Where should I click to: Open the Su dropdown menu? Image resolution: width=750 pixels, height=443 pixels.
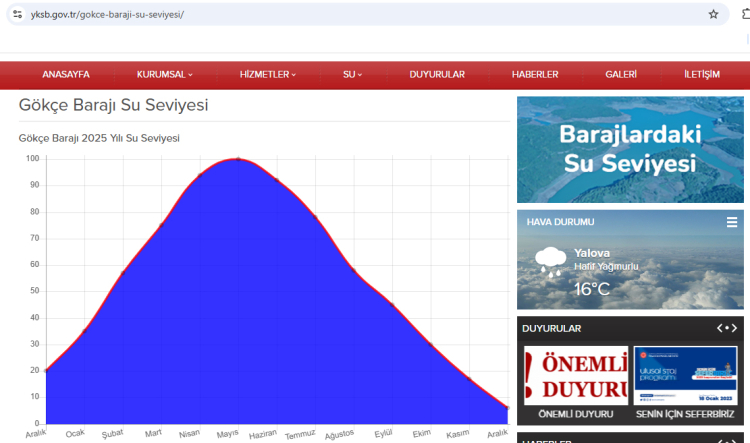(352, 75)
